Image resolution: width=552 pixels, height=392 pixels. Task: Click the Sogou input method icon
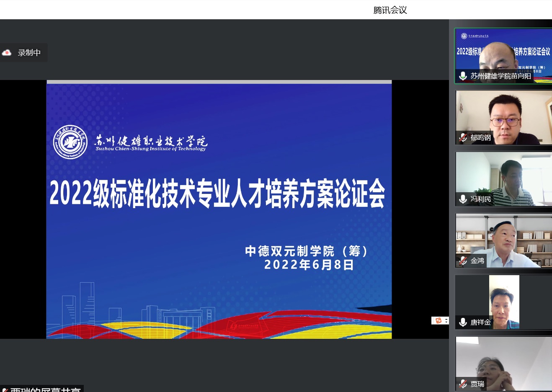tap(439, 320)
